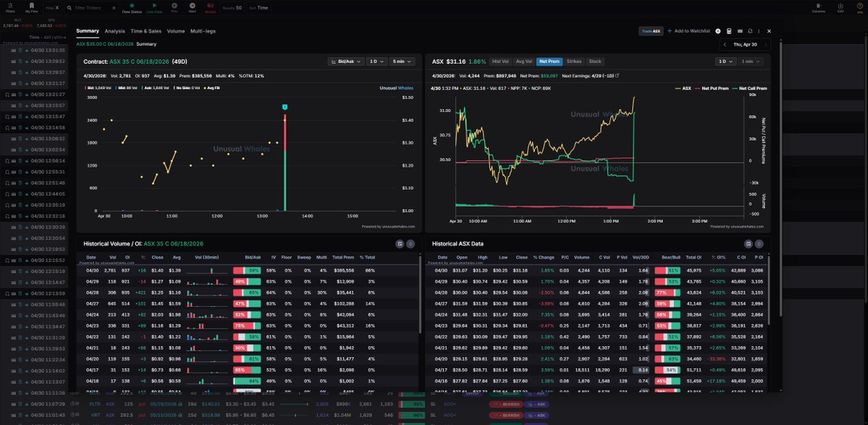This screenshot has height=425, width=868.
Task: Open Sort Time selector
Action: tap(258, 8)
